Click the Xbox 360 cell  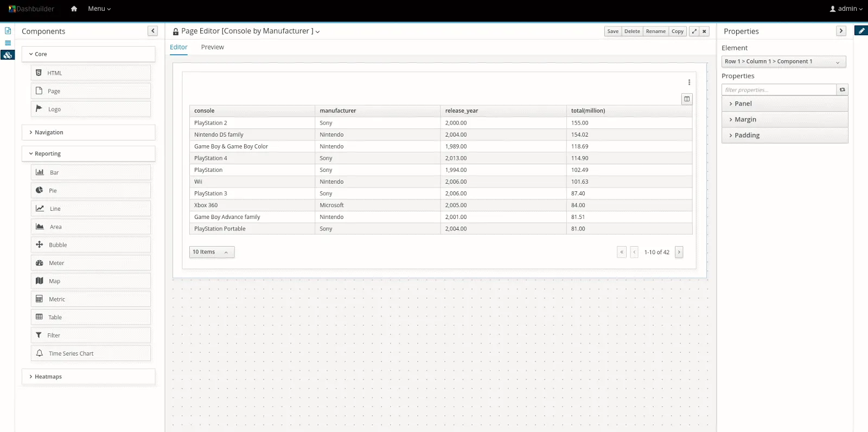tap(252, 205)
